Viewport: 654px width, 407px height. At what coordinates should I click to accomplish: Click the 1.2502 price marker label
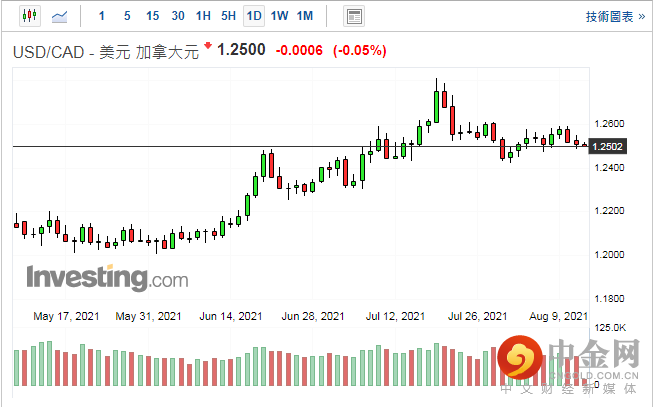click(x=607, y=147)
